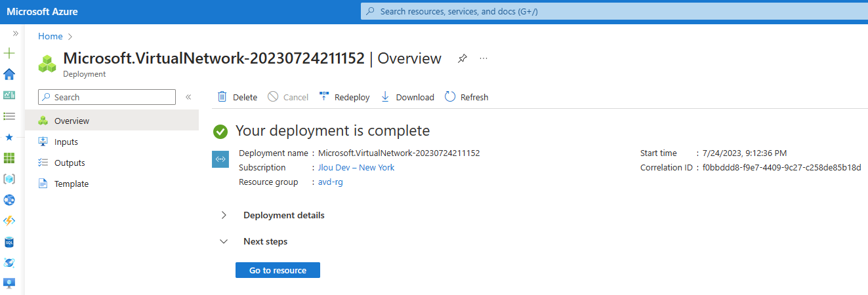This screenshot has height=295, width=868.
Task: Click the Create a resource plus icon
Action: pyautogui.click(x=9, y=53)
